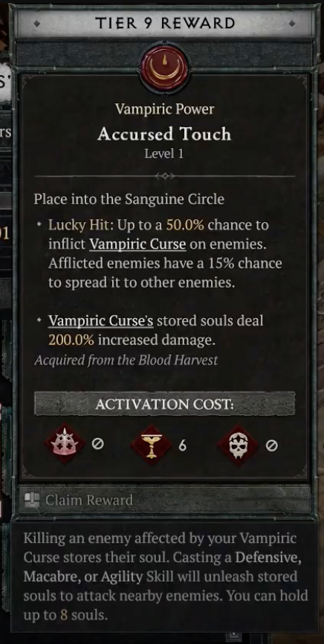The width and height of the screenshot is (324, 644).
Task: Click the Eternity pact skull icon
Action: point(238,445)
